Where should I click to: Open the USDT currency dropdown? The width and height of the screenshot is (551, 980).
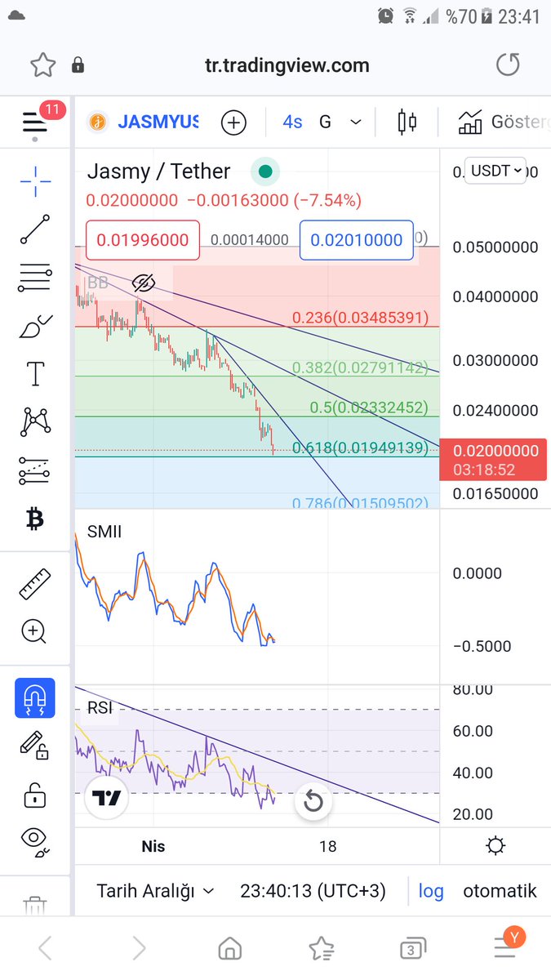[x=495, y=171]
